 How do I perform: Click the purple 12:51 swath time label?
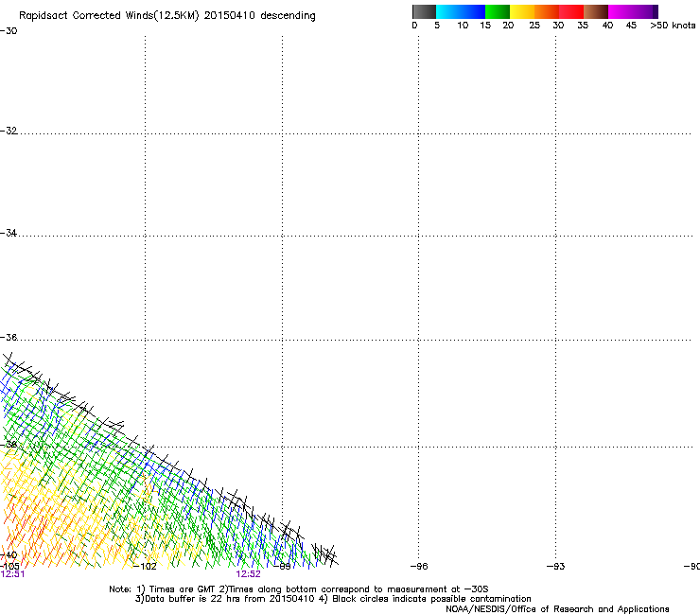point(12,574)
